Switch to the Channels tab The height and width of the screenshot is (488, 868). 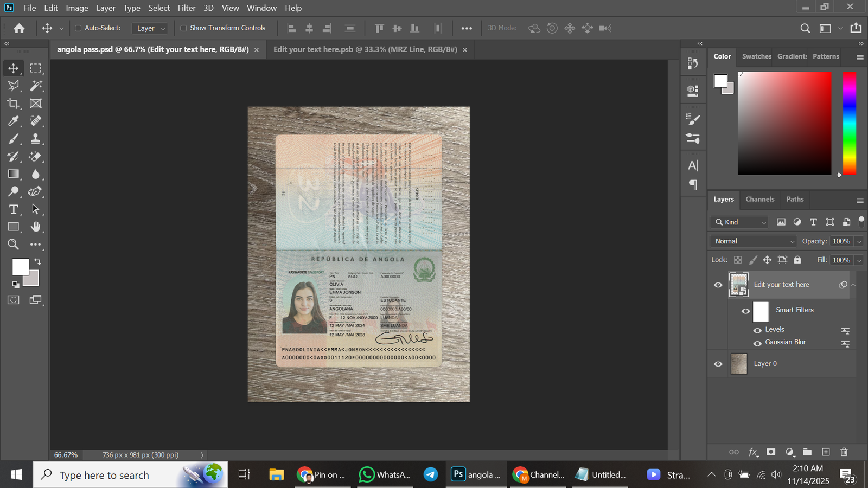point(759,199)
